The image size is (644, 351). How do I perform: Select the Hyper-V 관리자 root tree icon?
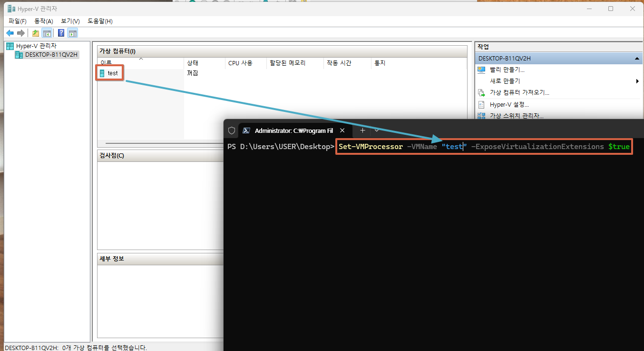[10, 46]
